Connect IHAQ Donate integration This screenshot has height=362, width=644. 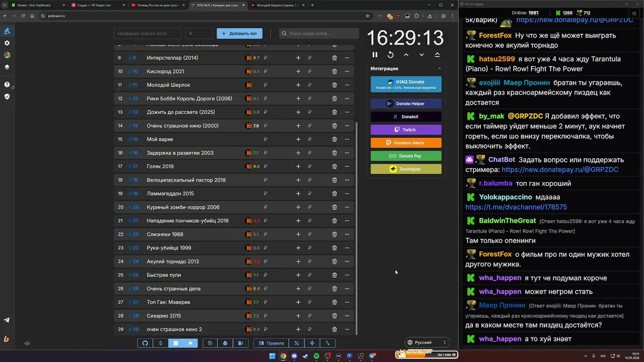point(406,84)
